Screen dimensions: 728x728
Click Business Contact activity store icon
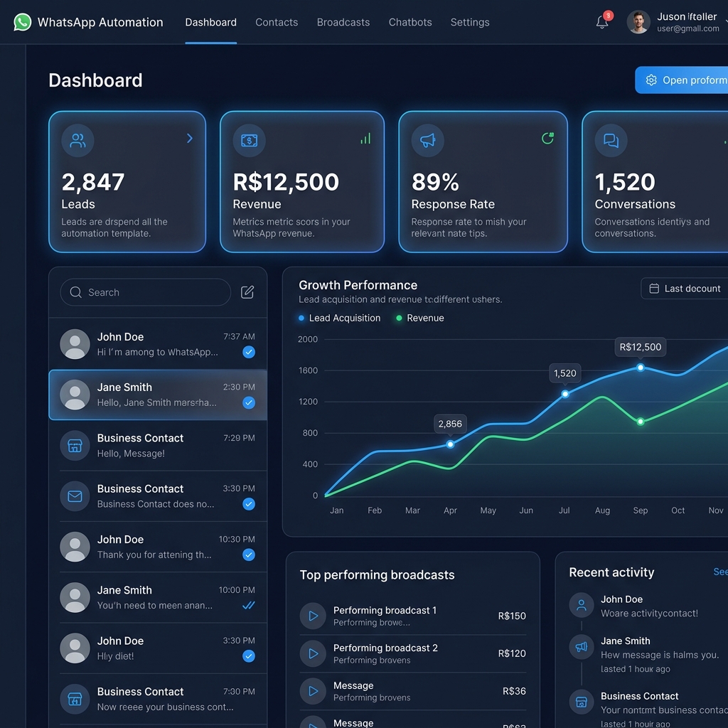[582, 702]
